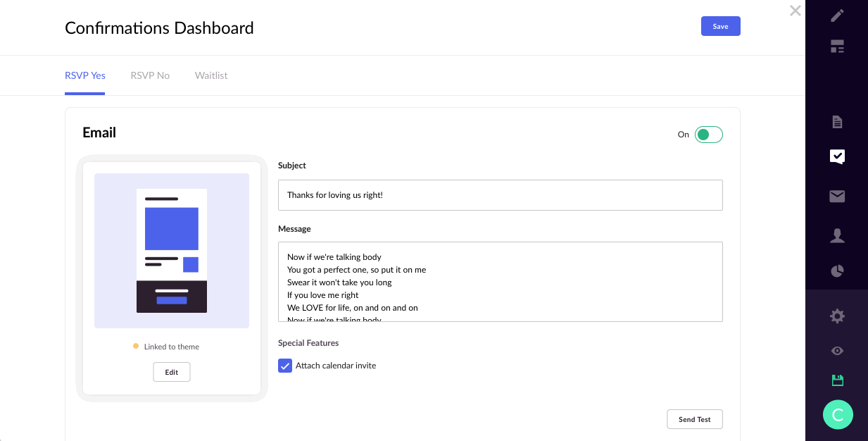The width and height of the screenshot is (868, 441).
Task: Open the guest person icon in sidebar
Action: (x=837, y=235)
